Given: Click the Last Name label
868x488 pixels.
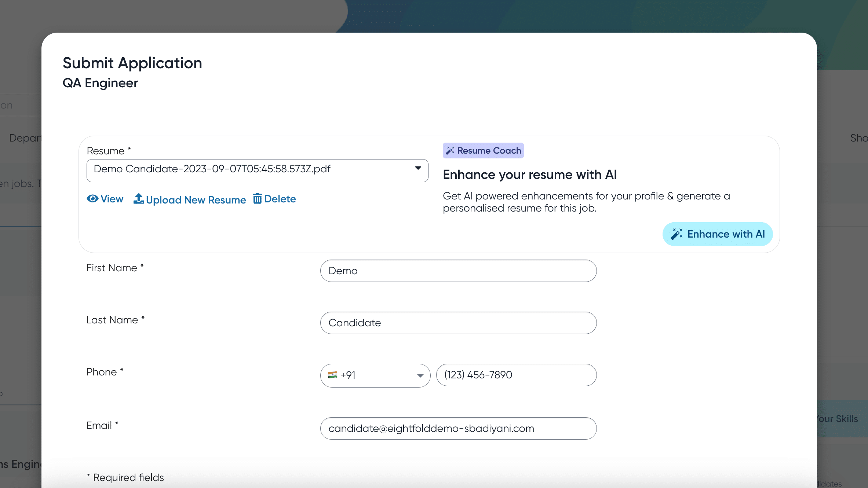Looking at the screenshot, I should (116, 320).
